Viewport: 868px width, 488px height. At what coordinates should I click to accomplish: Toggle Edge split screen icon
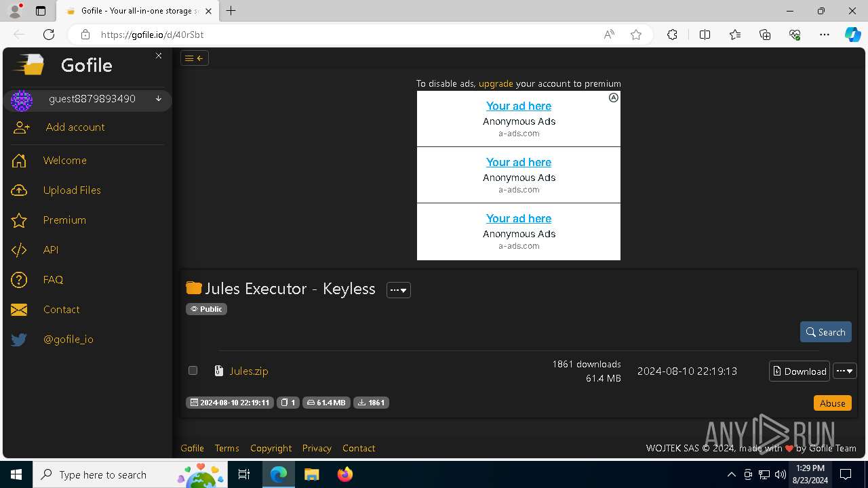(705, 35)
